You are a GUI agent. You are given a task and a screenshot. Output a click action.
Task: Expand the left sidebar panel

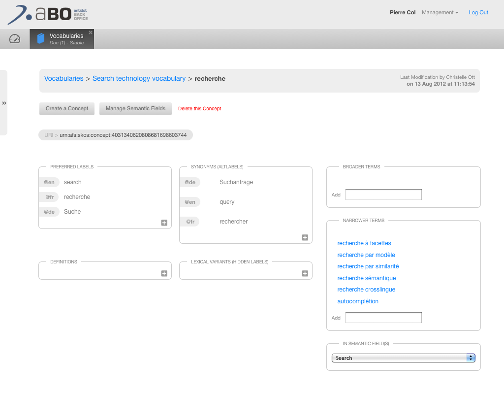click(x=4, y=103)
